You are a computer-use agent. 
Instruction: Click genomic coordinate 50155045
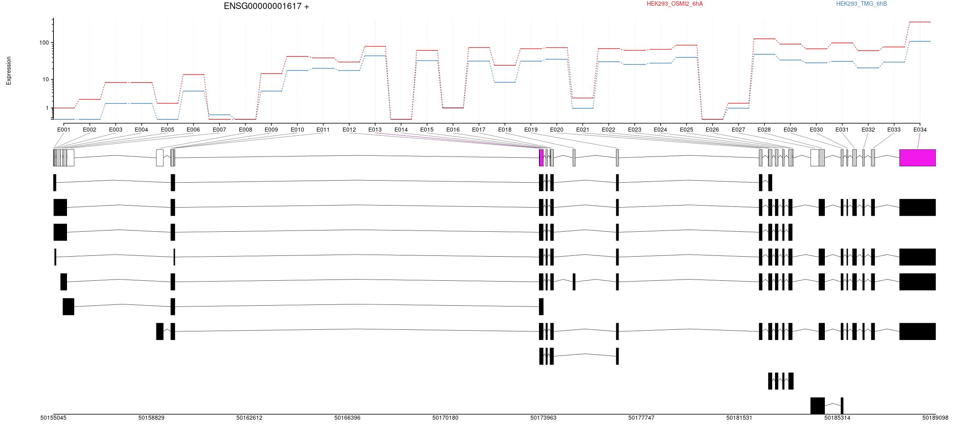click(53, 418)
